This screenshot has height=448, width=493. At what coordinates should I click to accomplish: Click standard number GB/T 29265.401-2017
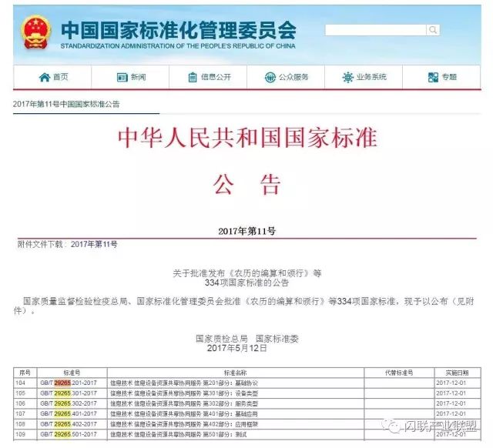pos(69,414)
